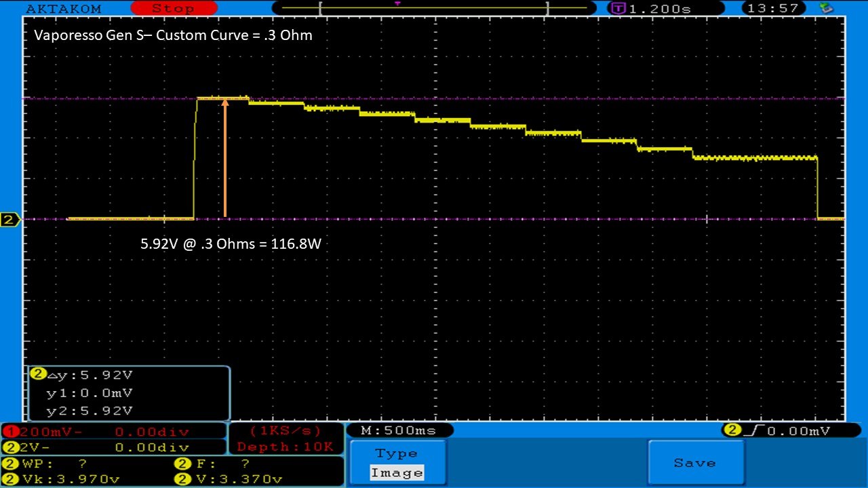This screenshot has height=488, width=868.
Task: Click the Vk 3.970v measurement icon
Action: point(11,479)
